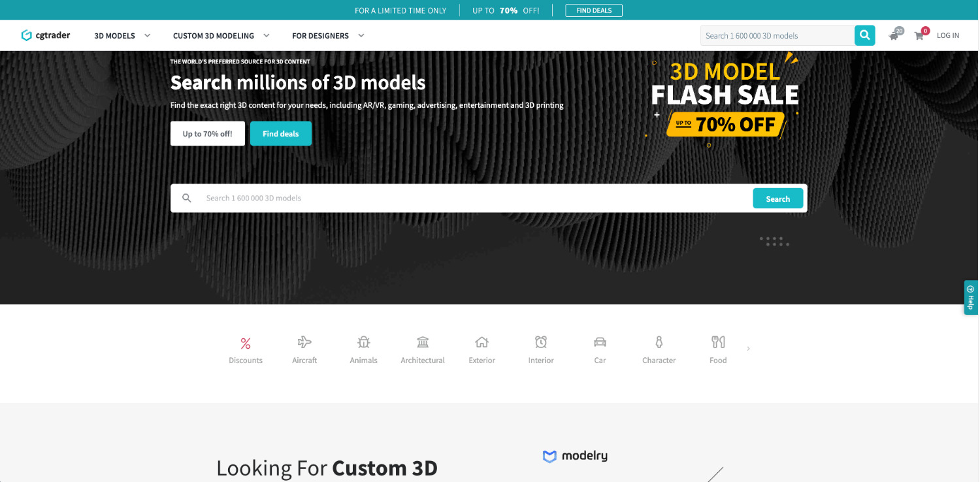The image size is (980, 482).
Task: Click the LOG IN link
Action: 948,36
